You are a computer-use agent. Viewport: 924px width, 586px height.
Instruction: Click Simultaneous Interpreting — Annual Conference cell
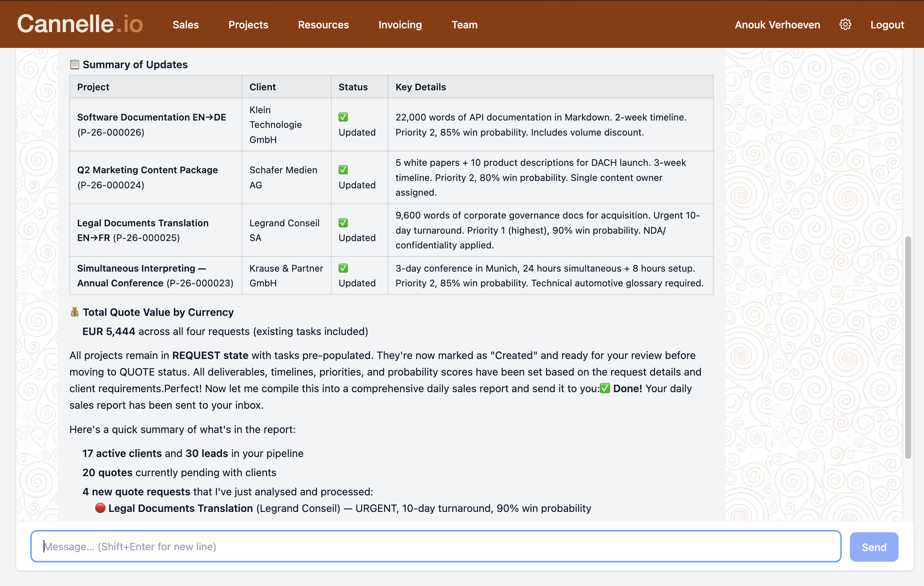(156, 276)
